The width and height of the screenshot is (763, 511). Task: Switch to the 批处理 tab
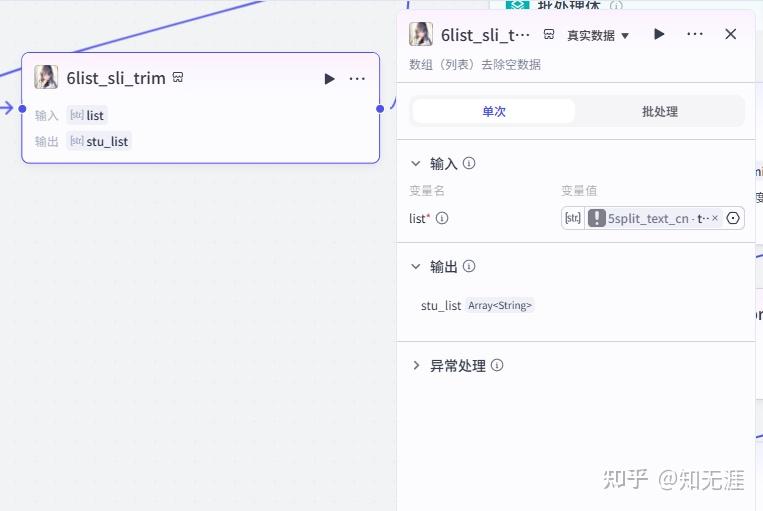click(660, 111)
